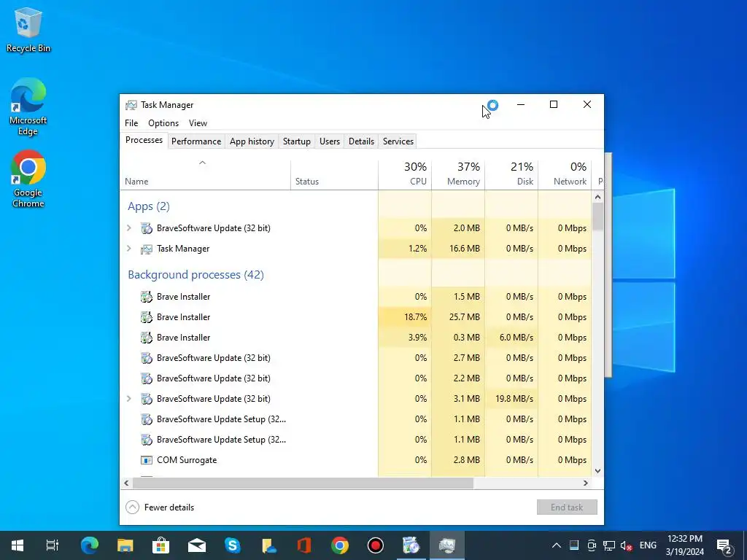Switch to the Performance tab
The width and height of the screenshot is (747, 560).
coord(196,141)
